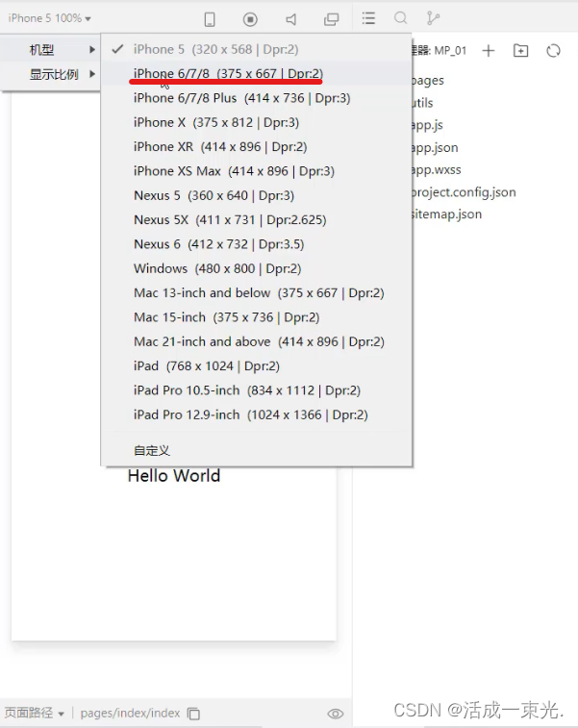Open app.json file
The image size is (578, 728).
click(435, 148)
